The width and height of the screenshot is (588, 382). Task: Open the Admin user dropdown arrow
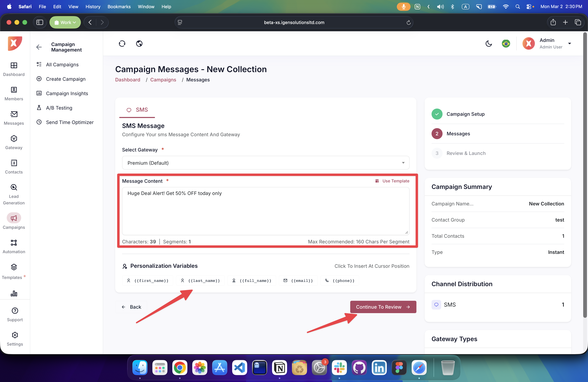click(x=569, y=43)
